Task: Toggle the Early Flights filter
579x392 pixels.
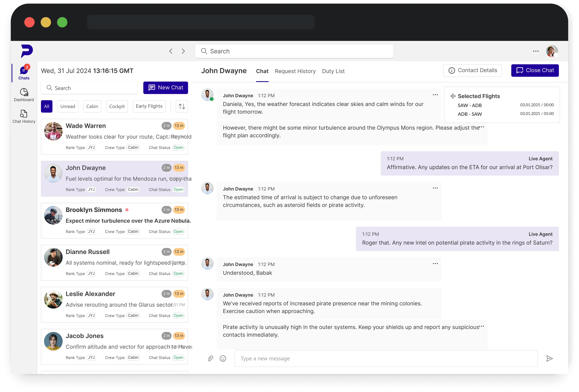Action: [x=149, y=106]
